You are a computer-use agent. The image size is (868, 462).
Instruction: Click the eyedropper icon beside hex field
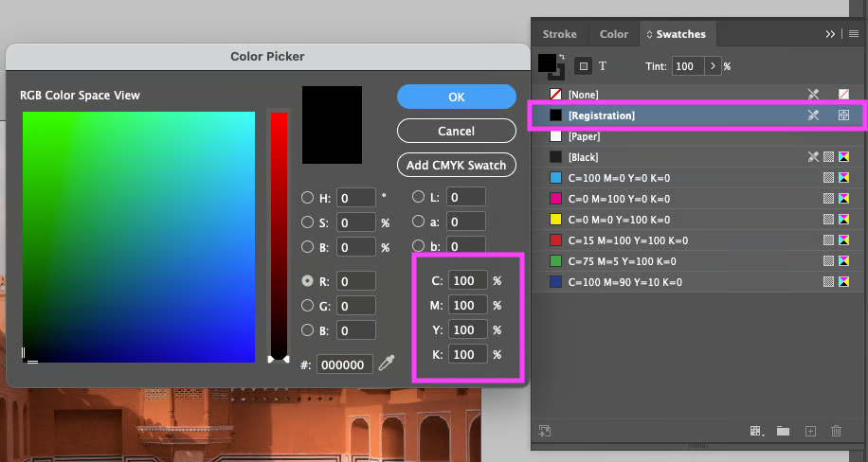tap(386, 364)
